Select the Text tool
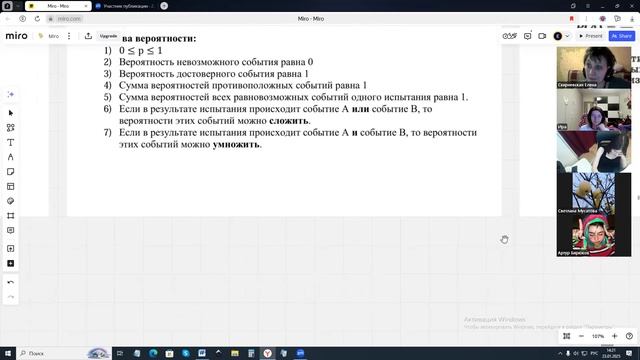 coord(11,142)
